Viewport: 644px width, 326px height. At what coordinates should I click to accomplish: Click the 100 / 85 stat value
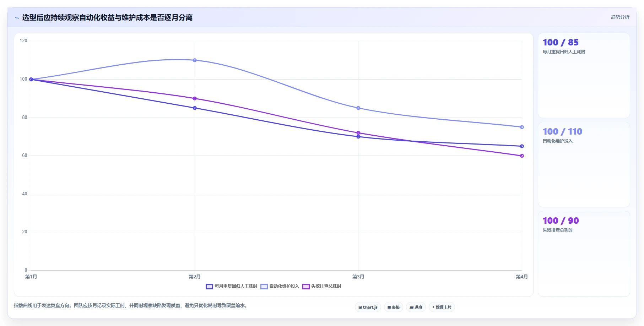[x=561, y=43]
